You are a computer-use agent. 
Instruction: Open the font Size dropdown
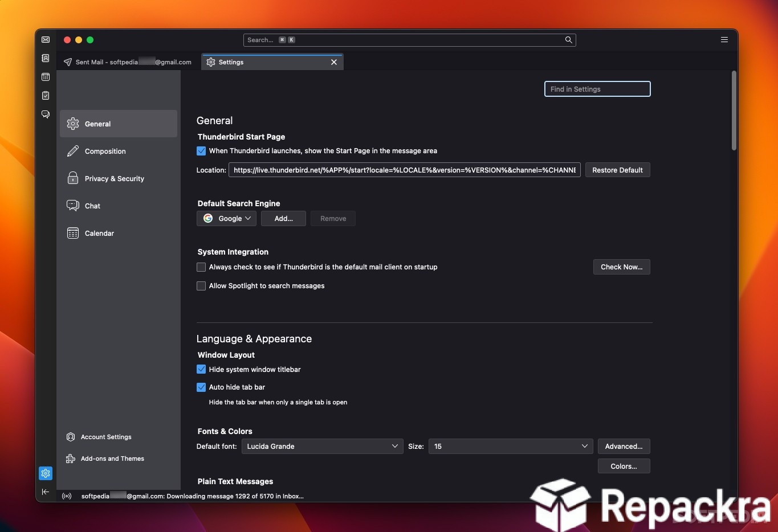click(x=511, y=447)
